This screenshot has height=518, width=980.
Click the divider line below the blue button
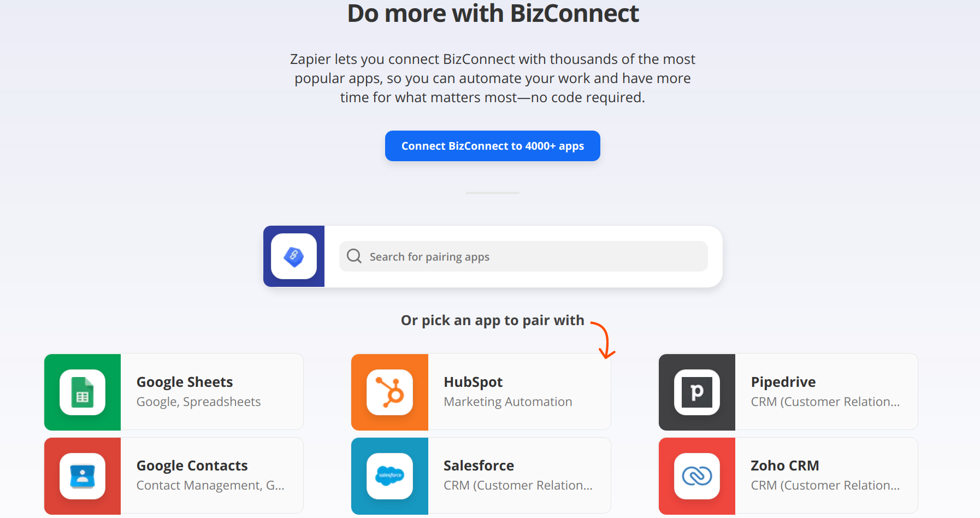[x=492, y=193]
